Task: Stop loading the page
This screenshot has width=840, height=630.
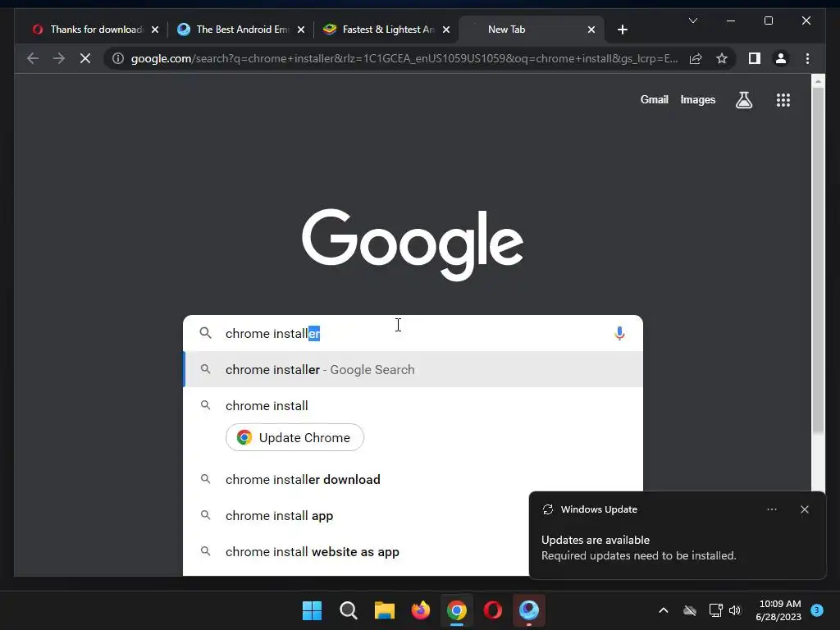Action: [x=85, y=58]
